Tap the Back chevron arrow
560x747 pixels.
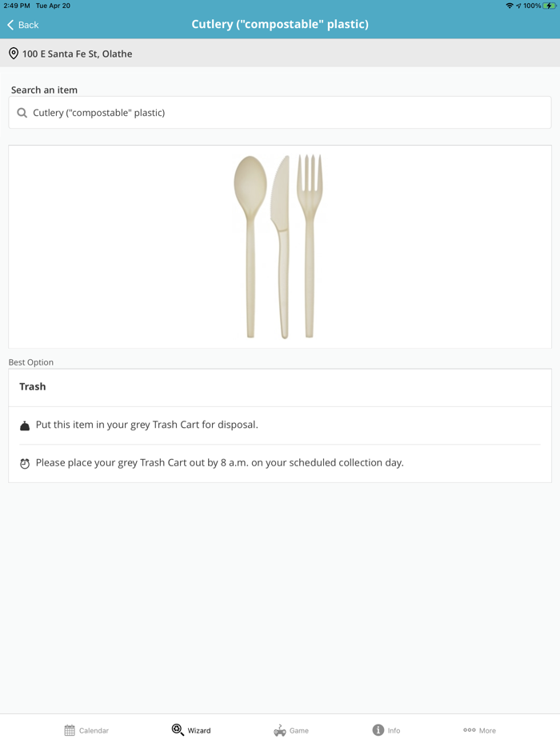tap(10, 25)
